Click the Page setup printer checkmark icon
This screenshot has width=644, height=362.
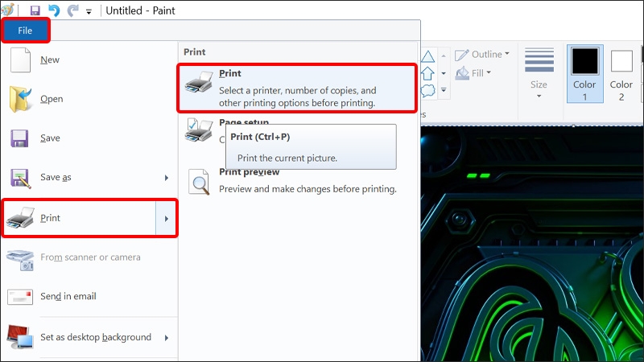[199, 130]
